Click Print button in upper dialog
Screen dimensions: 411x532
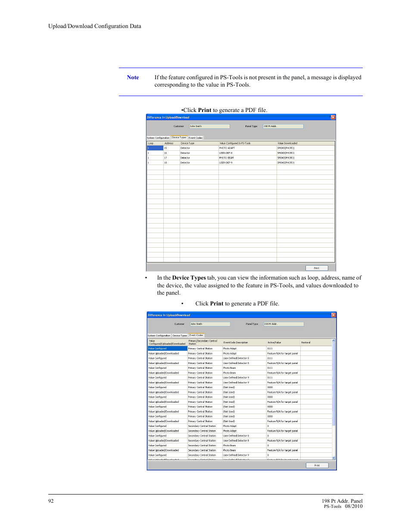(x=317, y=268)
